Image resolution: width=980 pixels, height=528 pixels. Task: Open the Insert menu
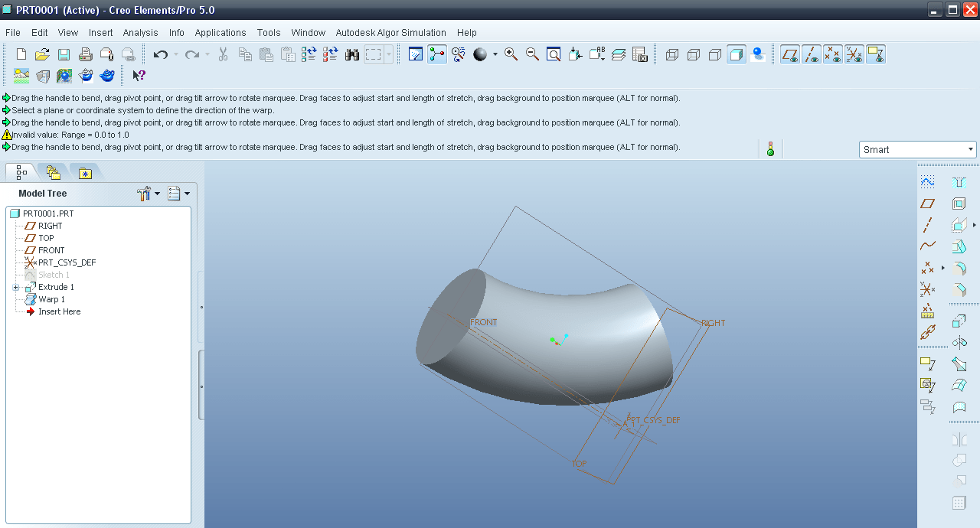(100, 33)
